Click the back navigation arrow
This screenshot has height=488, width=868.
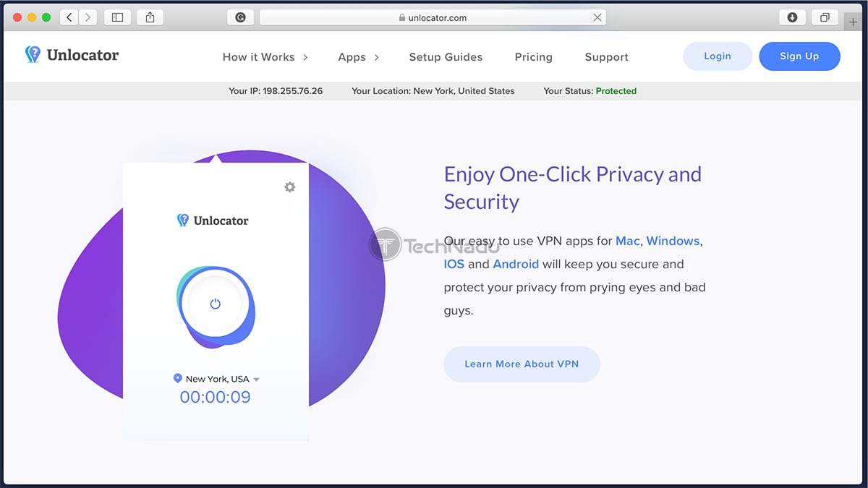point(69,17)
